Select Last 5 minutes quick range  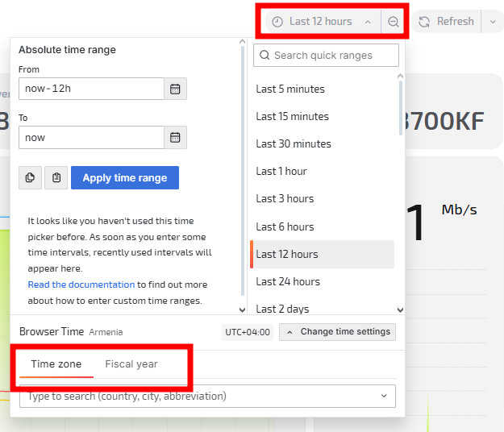click(x=290, y=89)
